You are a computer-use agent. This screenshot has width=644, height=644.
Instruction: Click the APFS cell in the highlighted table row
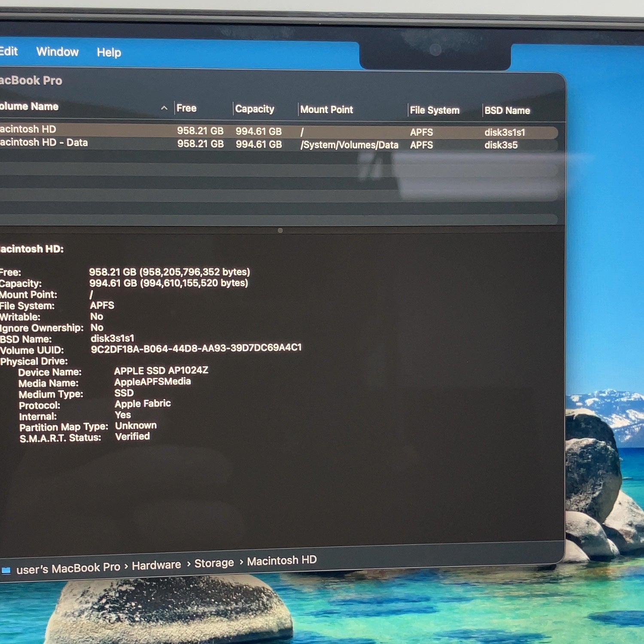422,132
